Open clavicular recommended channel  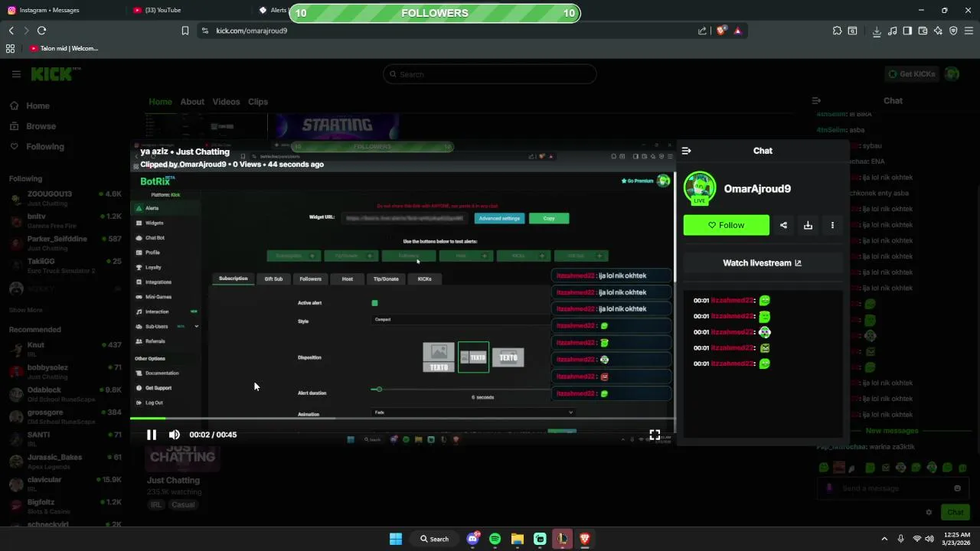tap(65, 484)
